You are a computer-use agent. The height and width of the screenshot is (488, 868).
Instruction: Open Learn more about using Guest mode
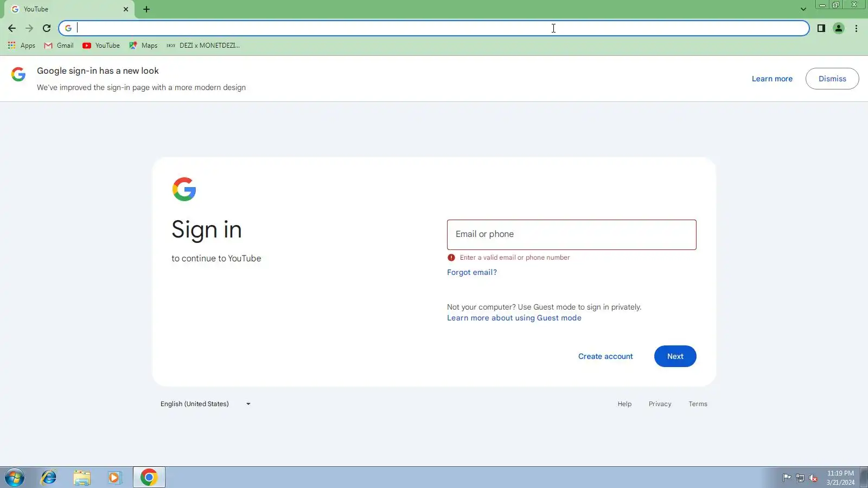tap(514, 318)
